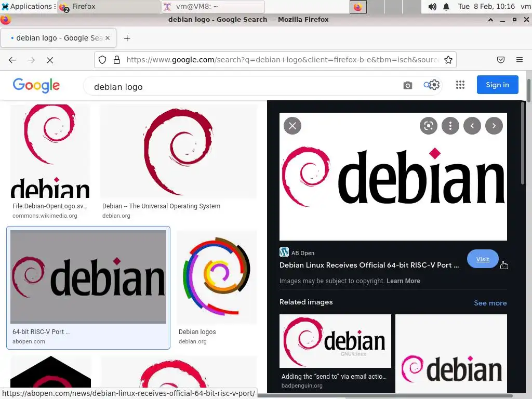The width and height of the screenshot is (532, 399).
Task: Click commons.wikimedia.org source text
Action: pos(45,216)
